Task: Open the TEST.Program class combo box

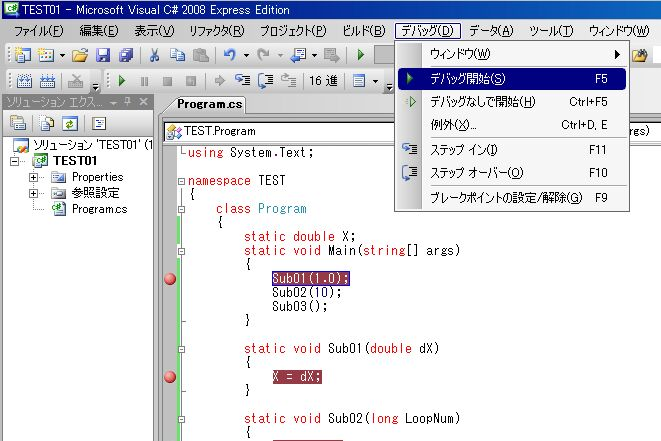Action: click(279, 131)
